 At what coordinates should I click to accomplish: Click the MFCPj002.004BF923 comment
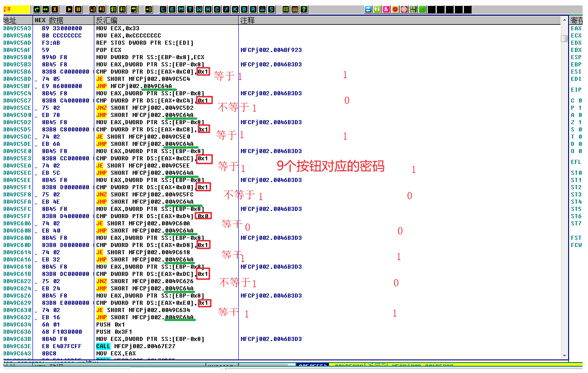tap(271, 50)
